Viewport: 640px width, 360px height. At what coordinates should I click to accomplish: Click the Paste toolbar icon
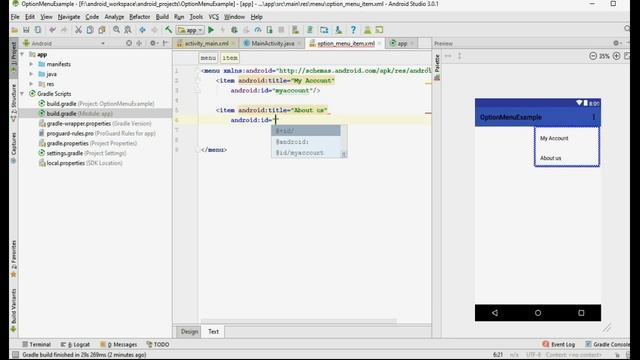click(x=102, y=30)
